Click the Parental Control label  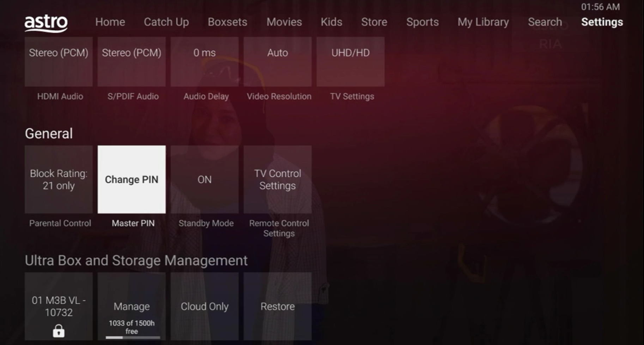pyautogui.click(x=60, y=223)
